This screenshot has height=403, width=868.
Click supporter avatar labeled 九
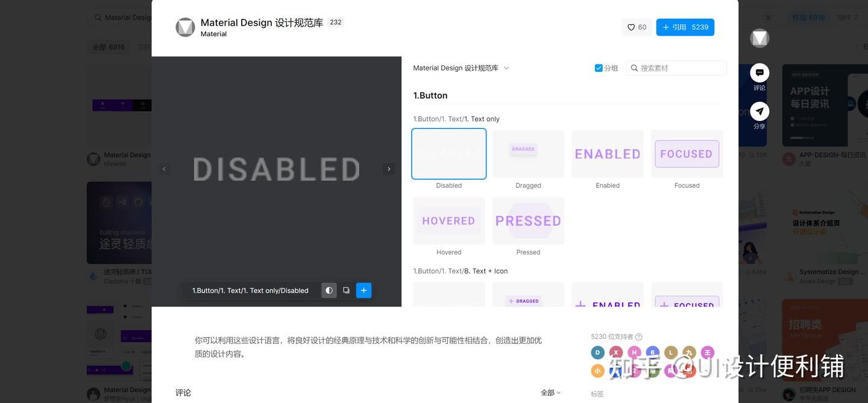pyautogui.click(x=690, y=353)
